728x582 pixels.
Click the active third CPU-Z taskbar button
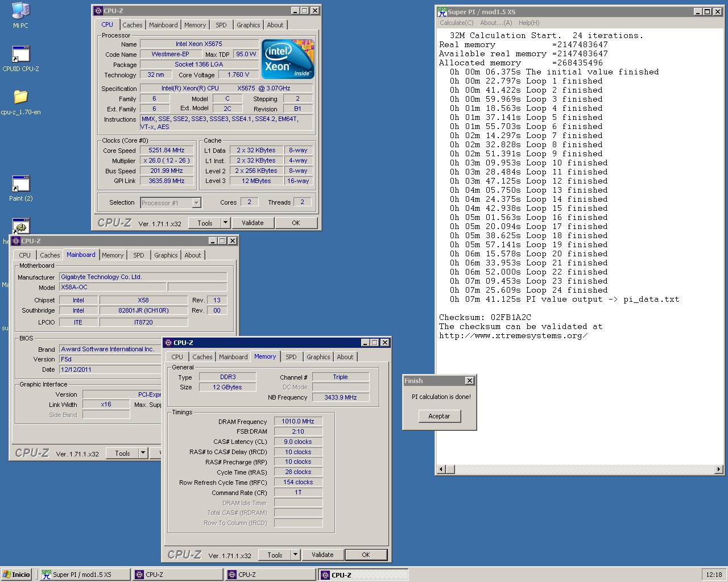(x=363, y=575)
